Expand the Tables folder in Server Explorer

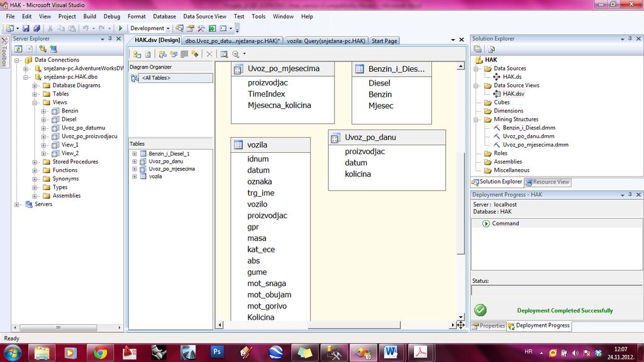[35, 94]
